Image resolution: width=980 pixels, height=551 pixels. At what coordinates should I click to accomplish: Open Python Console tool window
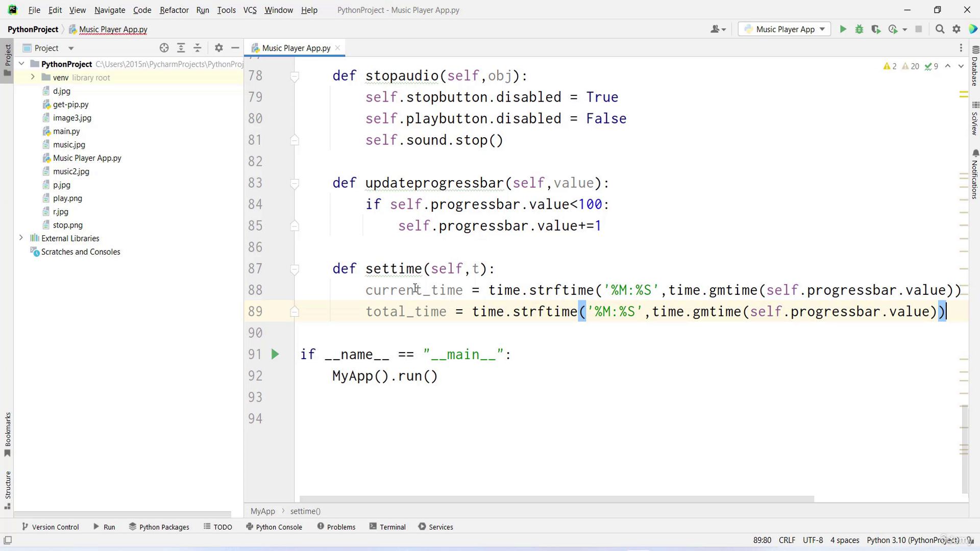pos(274,527)
